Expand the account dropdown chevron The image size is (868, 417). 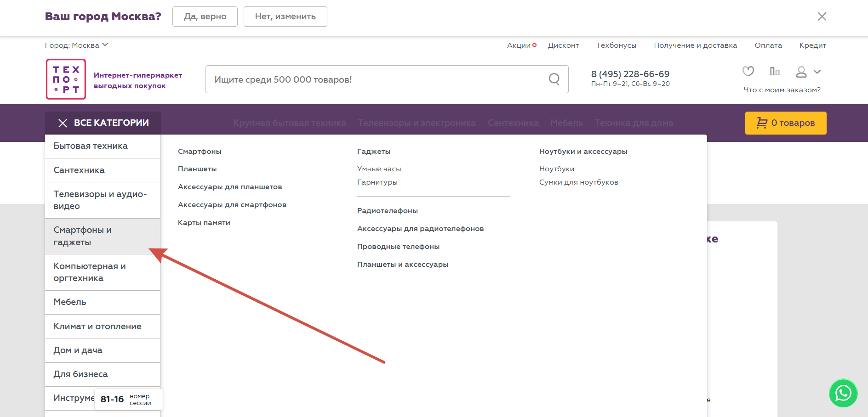(817, 72)
